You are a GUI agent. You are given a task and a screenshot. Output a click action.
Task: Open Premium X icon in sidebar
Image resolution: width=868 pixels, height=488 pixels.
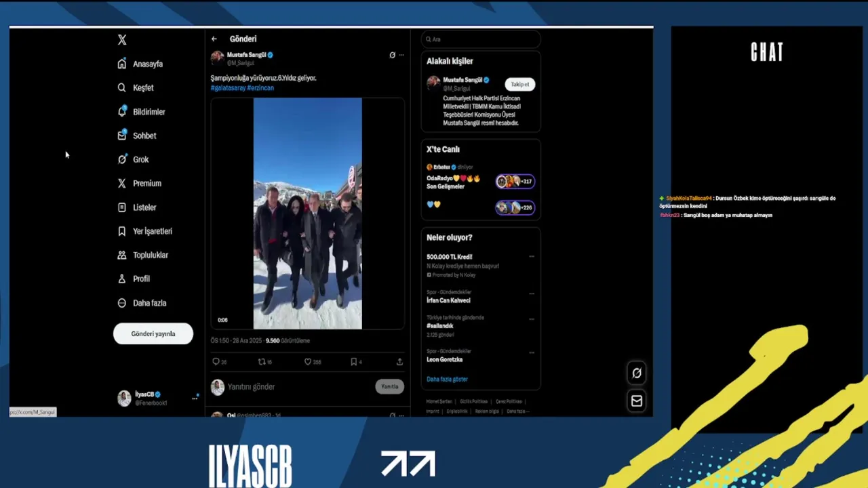pyautogui.click(x=122, y=183)
